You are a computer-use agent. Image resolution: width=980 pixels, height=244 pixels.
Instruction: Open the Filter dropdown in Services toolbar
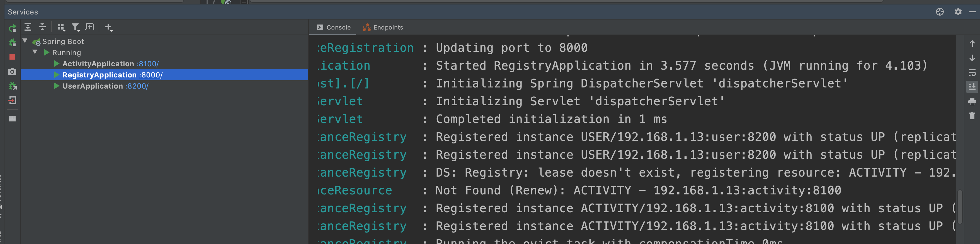pos(76,27)
